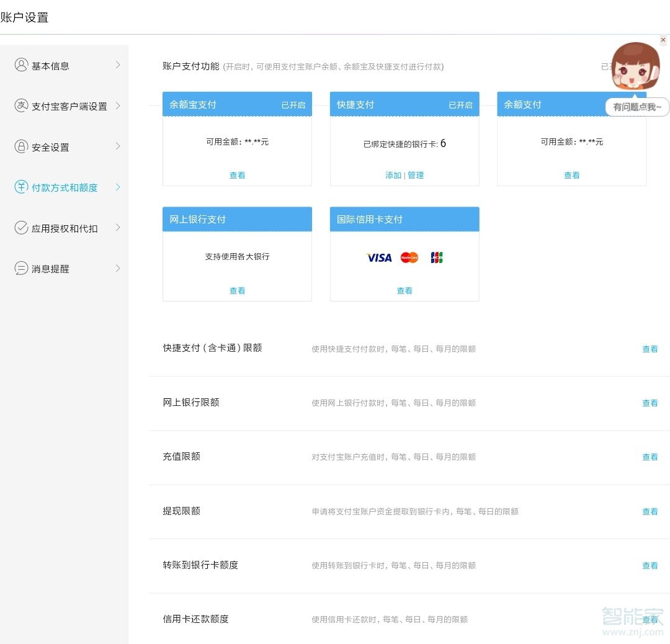Click 查看 on the 余额宝支付 card
The image size is (670, 644).
[237, 175]
